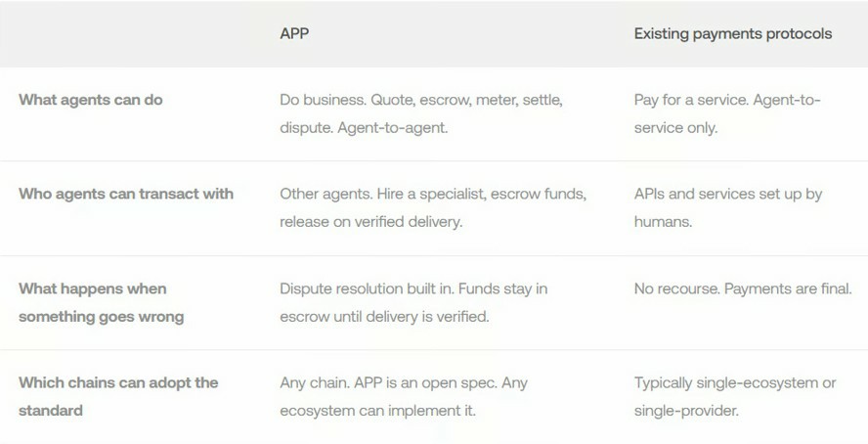Select the 'What agents can do' row label
Viewport: 868px width, 444px height.
click(91, 100)
